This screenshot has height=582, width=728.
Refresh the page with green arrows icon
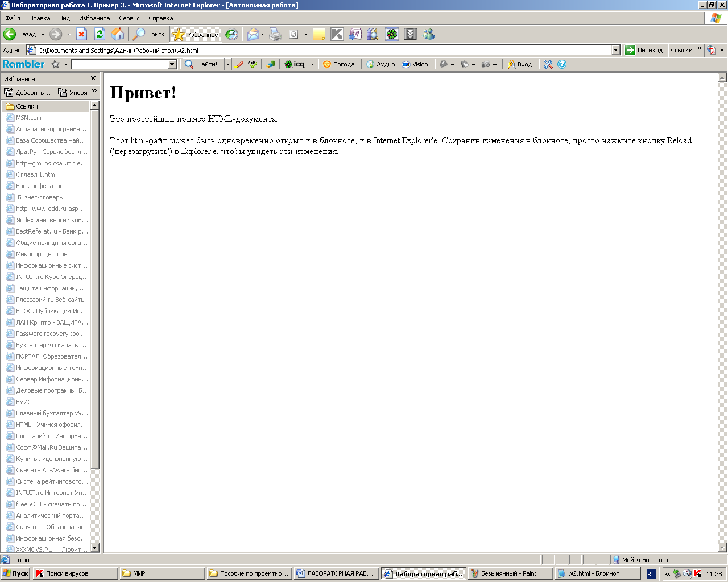(100, 34)
